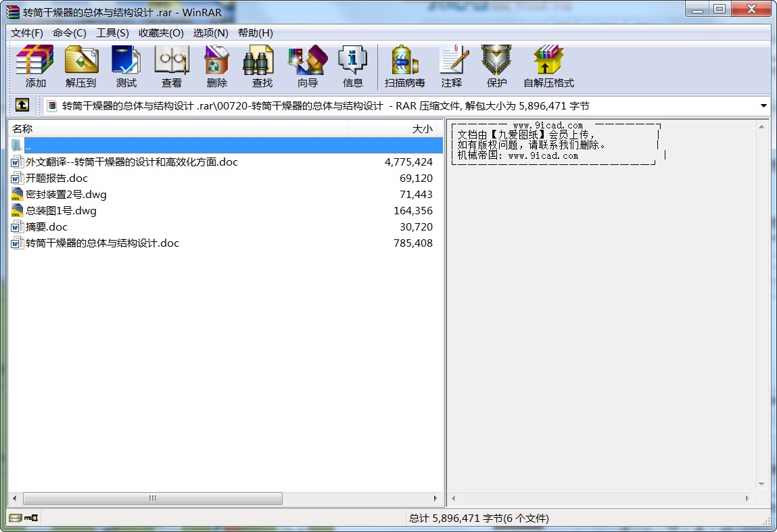
Task: Show archive 信息 (Info) icon
Action: click(352, 60)
